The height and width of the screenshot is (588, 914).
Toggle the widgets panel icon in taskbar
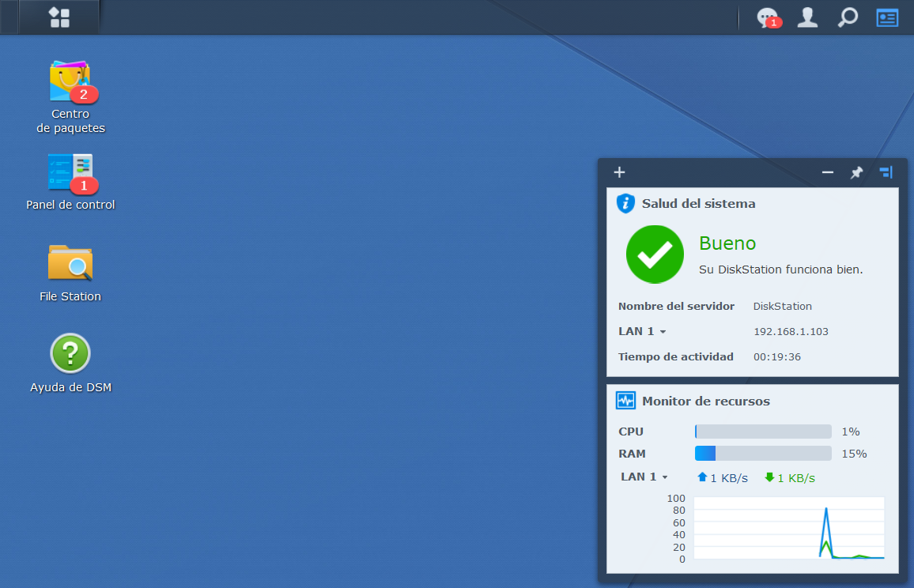[887, 17]
